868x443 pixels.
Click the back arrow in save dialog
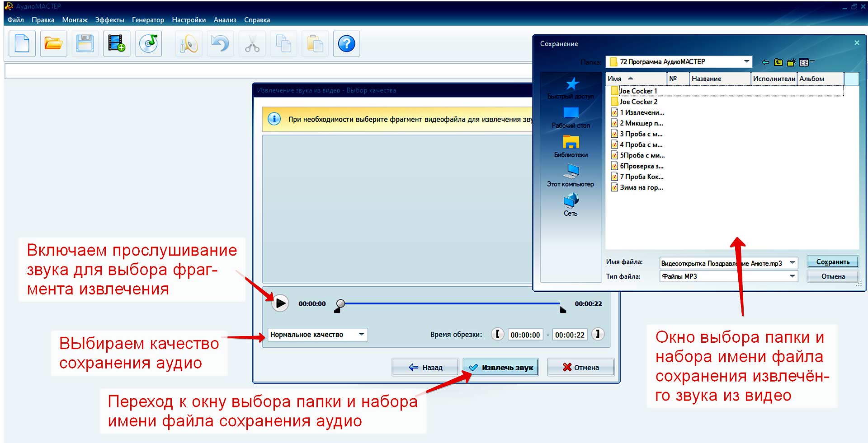pos(765,62)
